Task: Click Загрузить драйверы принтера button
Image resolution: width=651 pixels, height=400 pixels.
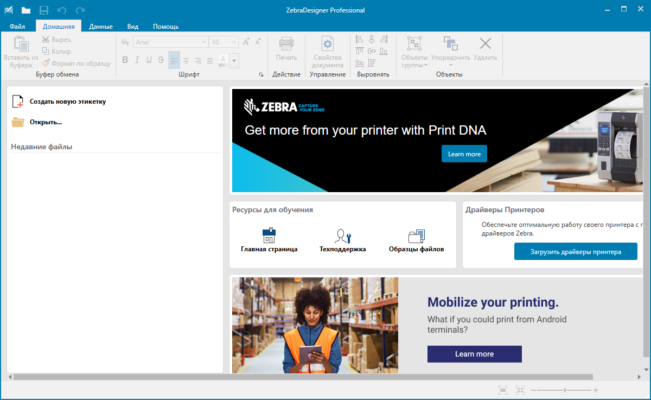Action: tap(575, 252)
